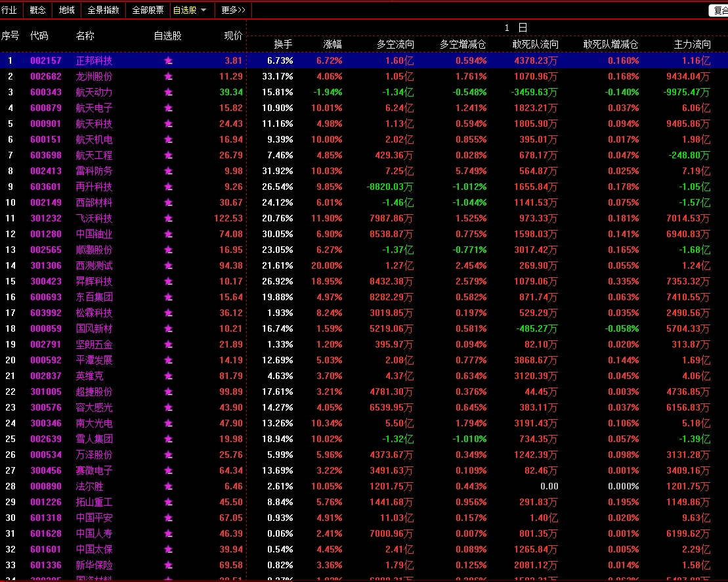Click the 代码 column header

click(x=39, y=35)
